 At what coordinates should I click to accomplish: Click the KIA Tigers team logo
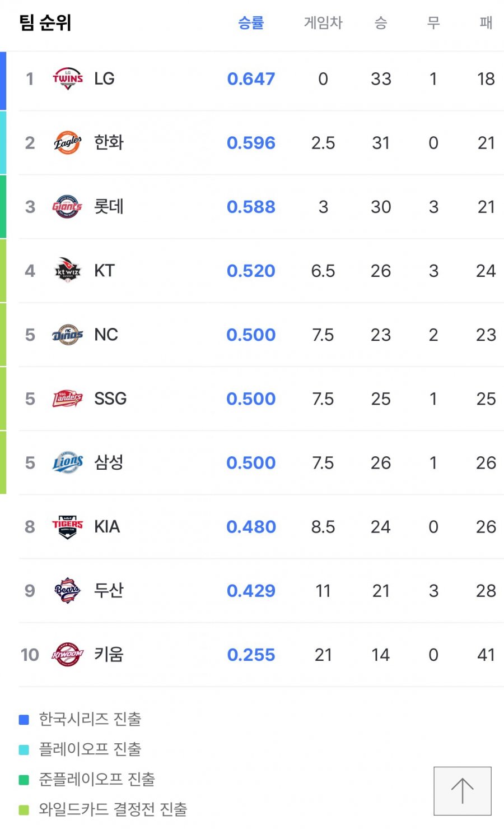coord(68,526)
